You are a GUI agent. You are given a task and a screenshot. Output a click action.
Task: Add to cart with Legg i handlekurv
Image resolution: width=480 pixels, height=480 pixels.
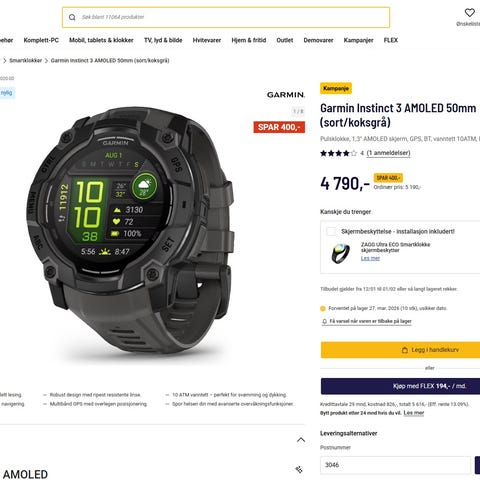coord(400,350)
